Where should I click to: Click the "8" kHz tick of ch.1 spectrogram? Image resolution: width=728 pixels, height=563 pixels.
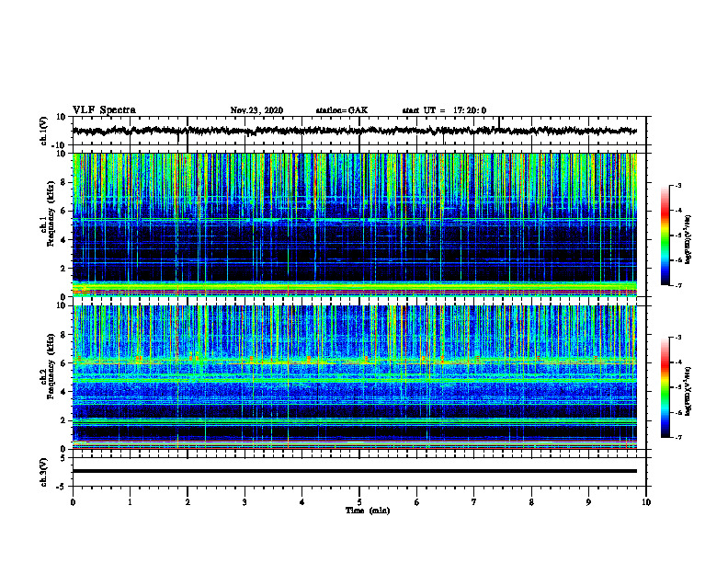pyautogui.click(x=63, y=182)
